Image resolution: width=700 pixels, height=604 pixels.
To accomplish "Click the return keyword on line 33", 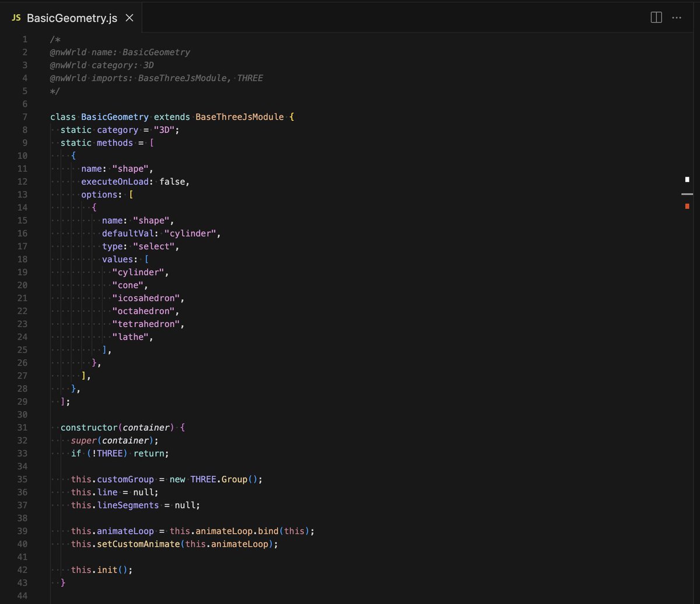I will pyautogui.click(x=149, y=454).
